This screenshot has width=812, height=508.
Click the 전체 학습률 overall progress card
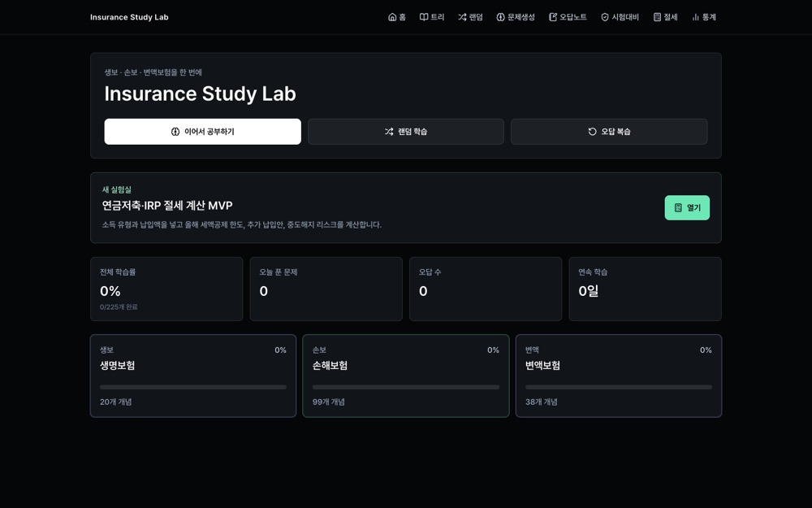click(166, 289)
